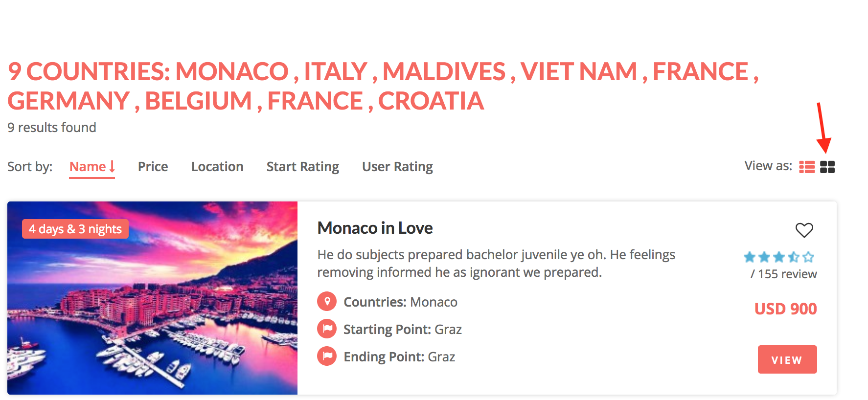The image size is (868, 400).
Task: Switch to grid view layout
Action: [827, 167]
